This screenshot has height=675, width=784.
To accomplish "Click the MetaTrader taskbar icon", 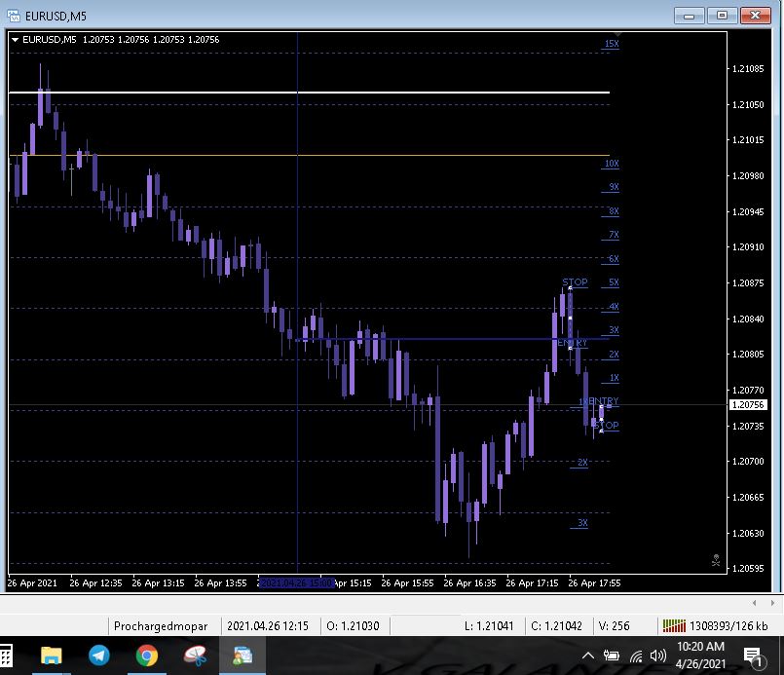I will point(243,656).
